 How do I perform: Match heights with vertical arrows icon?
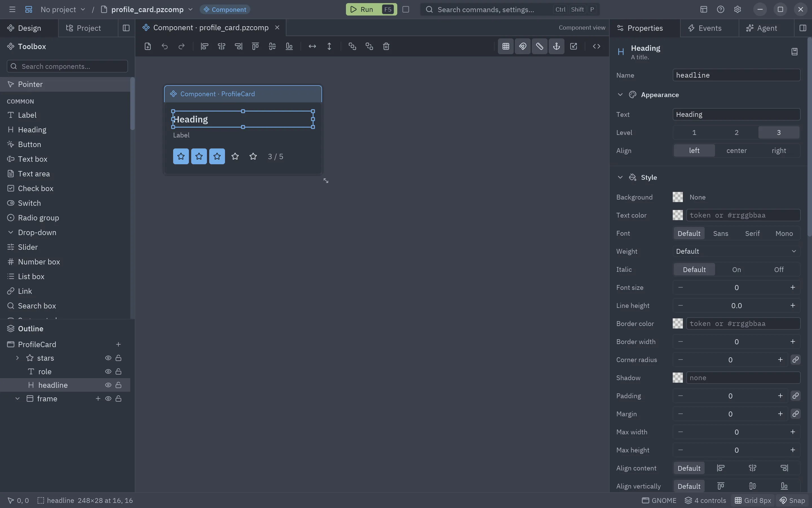(329, 46)
